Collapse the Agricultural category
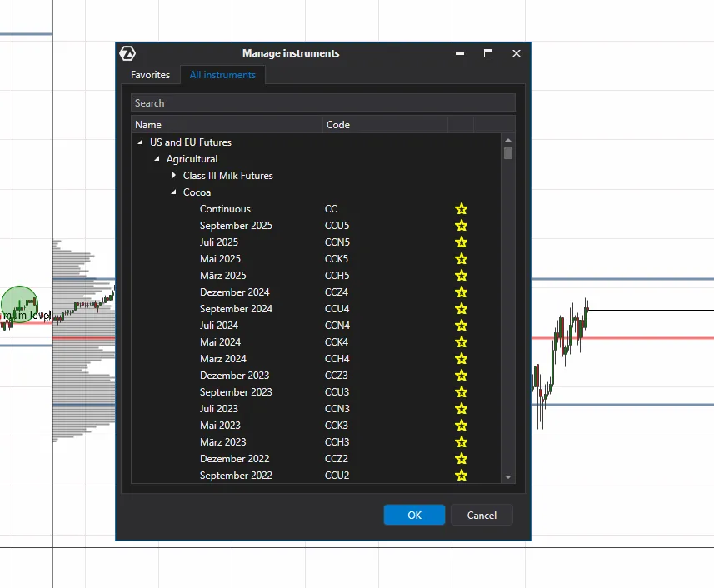 (x=157, y=159)
